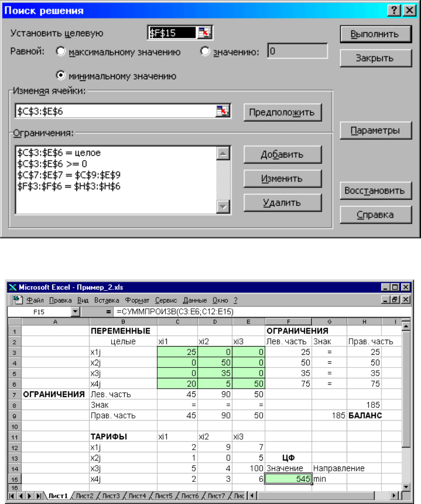Select the minimum value radio option
Screen dimensions: 421x504
point(60,76)
